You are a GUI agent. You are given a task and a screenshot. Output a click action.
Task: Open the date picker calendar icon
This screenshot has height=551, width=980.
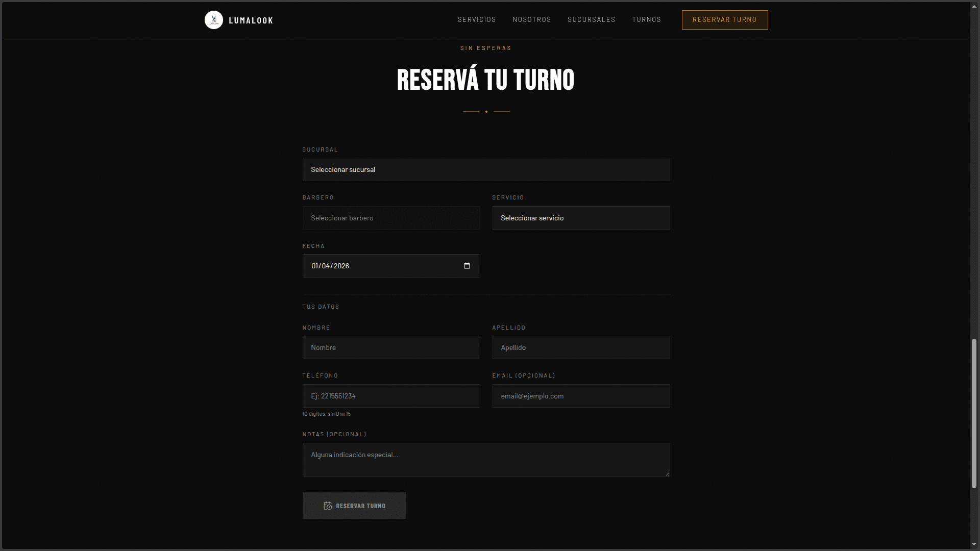click(x=467, y=266)
